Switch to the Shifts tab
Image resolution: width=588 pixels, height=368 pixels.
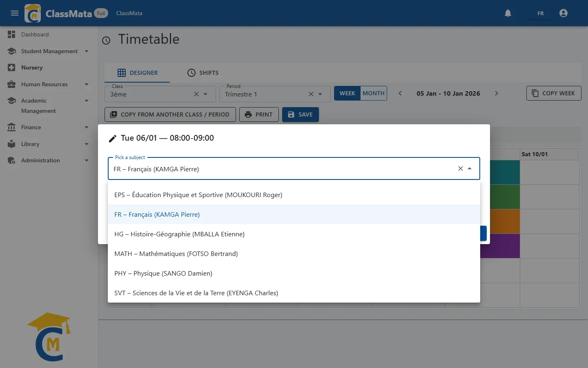pyautogui.click(x=203, y=73)
